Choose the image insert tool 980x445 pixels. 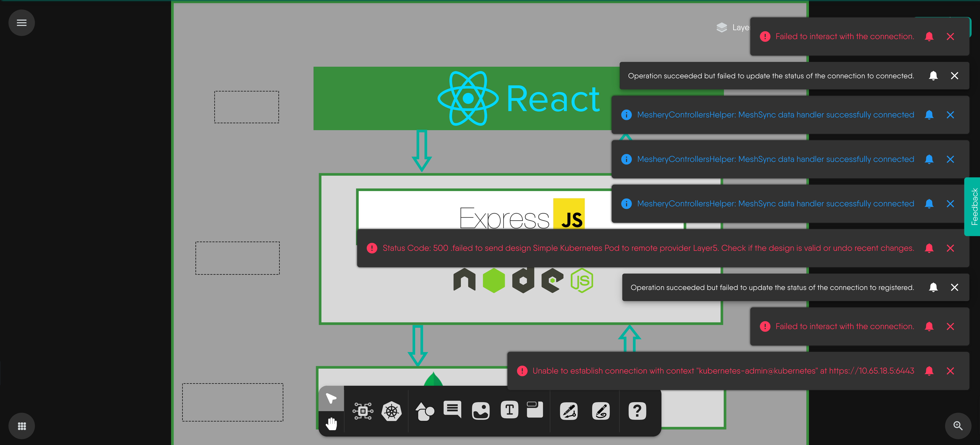point(480,411)
